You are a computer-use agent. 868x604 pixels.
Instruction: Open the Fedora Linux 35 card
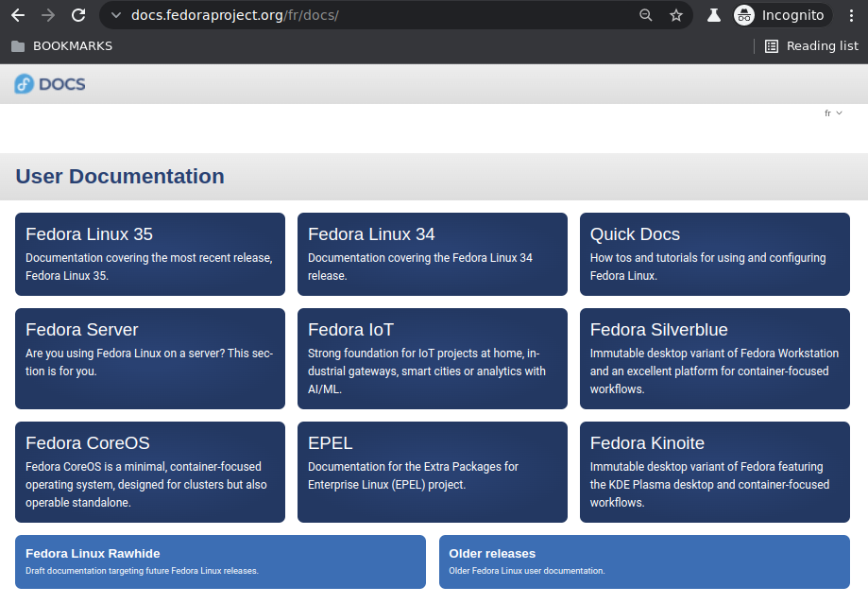click(x=150, y=254)
